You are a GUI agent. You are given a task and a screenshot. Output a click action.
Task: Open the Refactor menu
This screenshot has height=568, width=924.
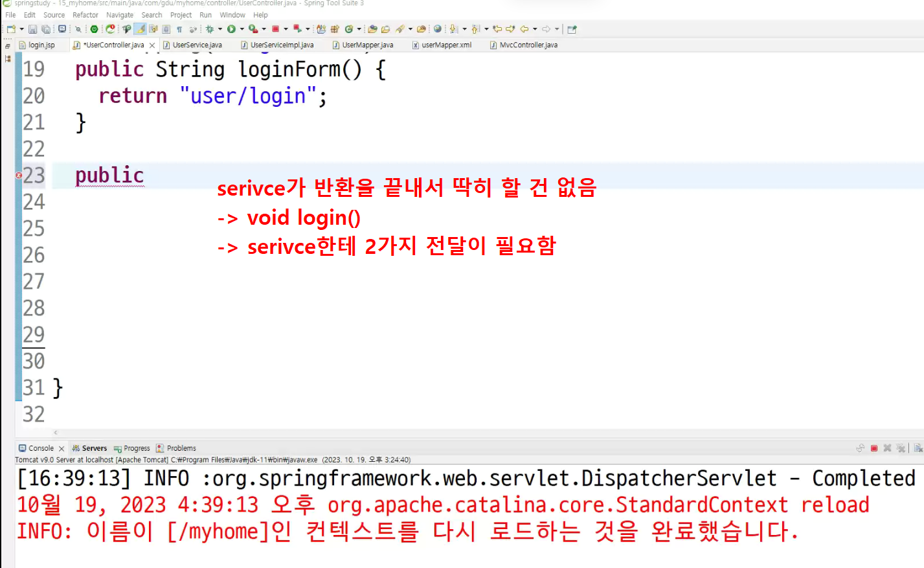click(x=85, y=15)
